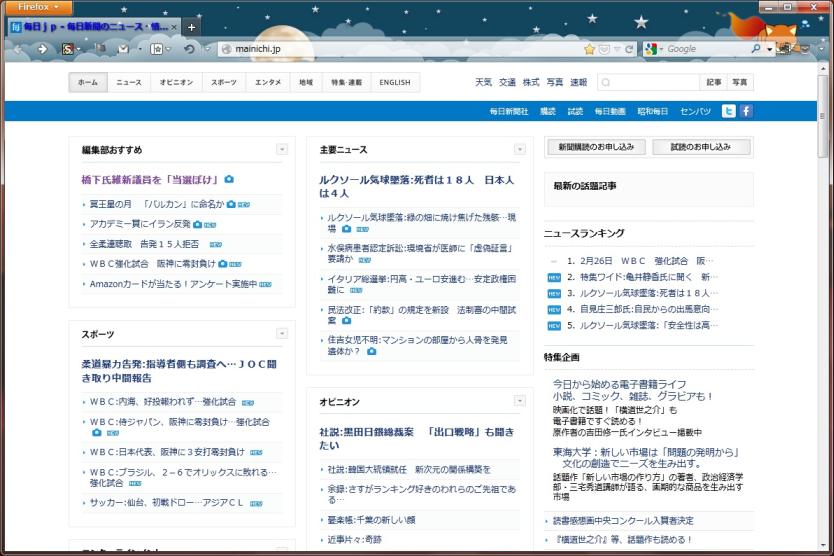Open Mainichi's Facebook page icon

pos(746,111)
